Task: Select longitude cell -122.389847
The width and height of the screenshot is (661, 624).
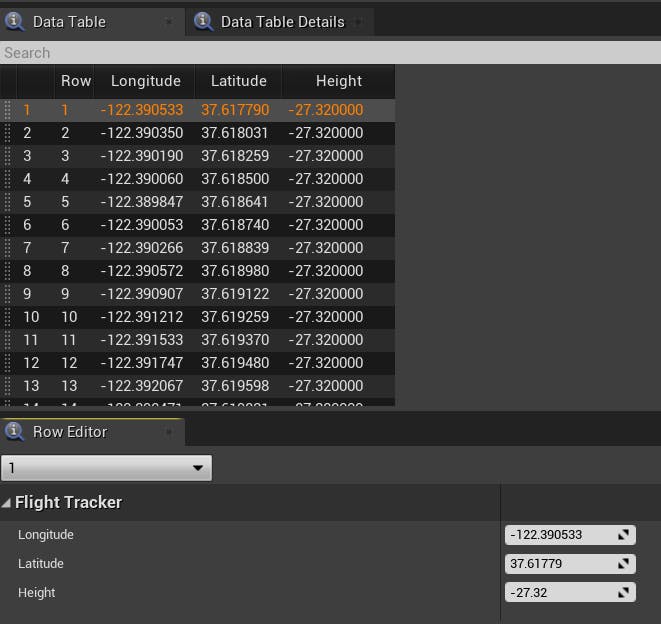Action: (142, 202)
